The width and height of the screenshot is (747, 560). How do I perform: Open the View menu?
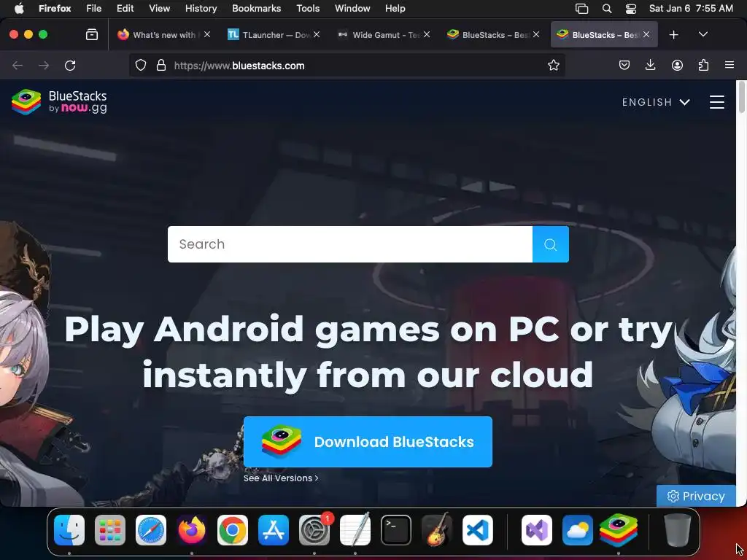coord(159,8)
